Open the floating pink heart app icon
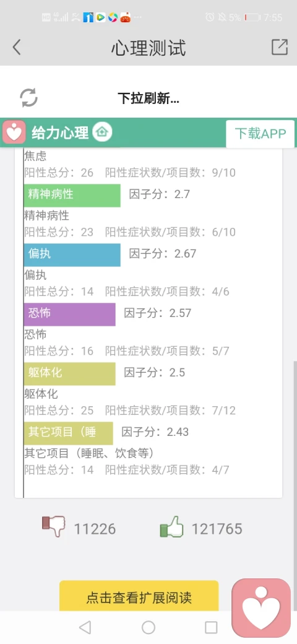The image size is (297, 644). click(261, 608)
